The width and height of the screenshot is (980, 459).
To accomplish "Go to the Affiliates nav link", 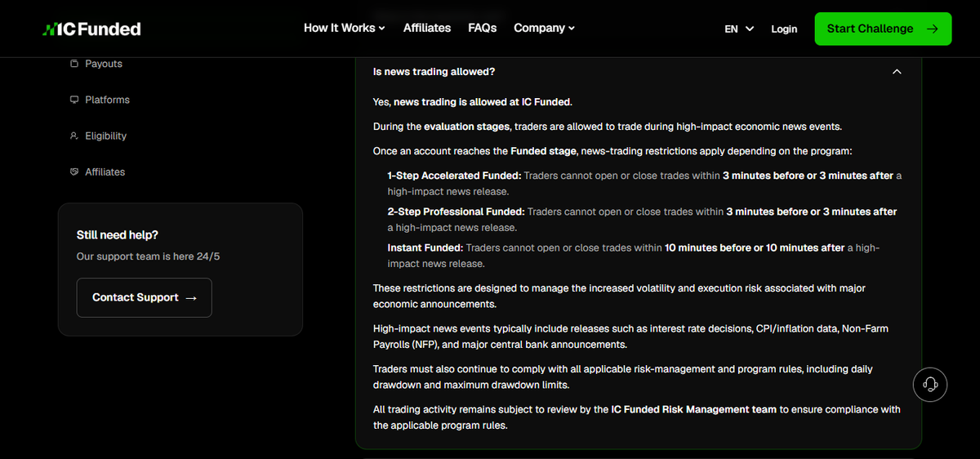I will pos(427,28).
